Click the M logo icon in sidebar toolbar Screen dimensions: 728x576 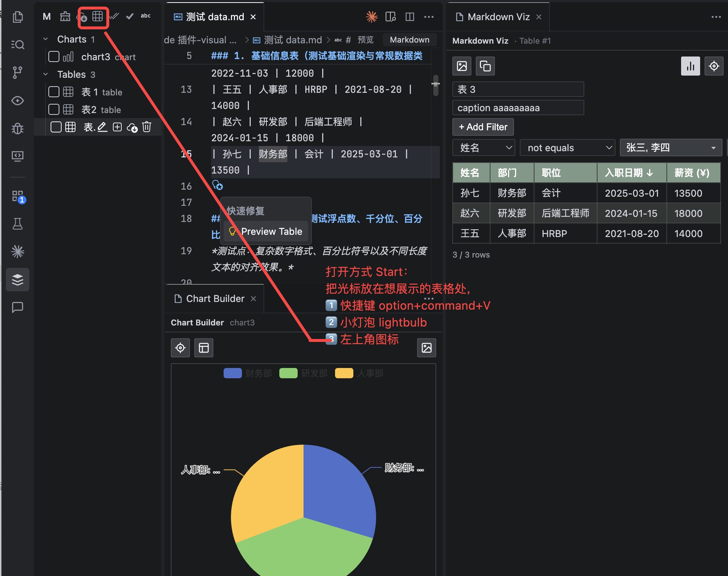pos(47,17)
